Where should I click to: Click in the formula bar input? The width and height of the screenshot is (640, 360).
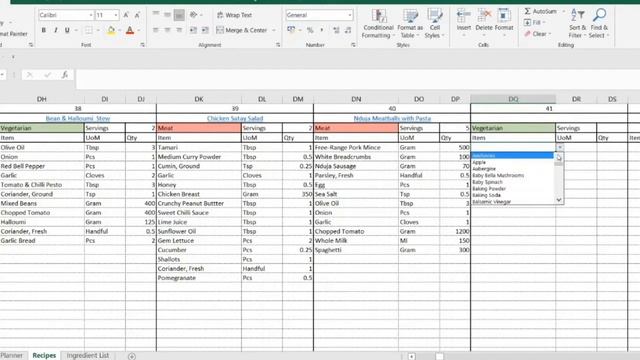coord(357,79)
